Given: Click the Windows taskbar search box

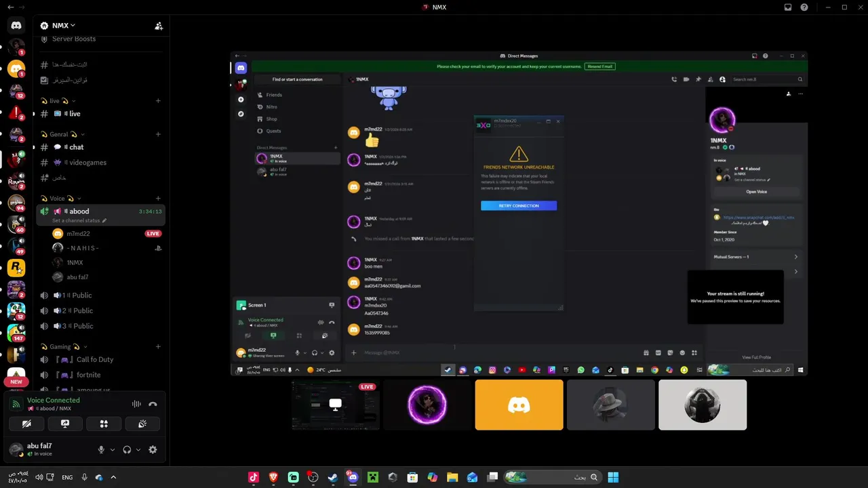Looking at the screenshot, I should pos(553,477).
